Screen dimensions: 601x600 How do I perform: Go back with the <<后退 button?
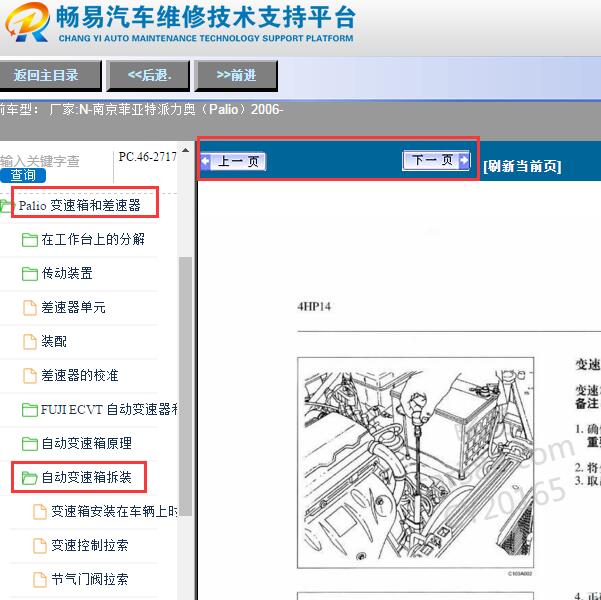pos(148,75)
